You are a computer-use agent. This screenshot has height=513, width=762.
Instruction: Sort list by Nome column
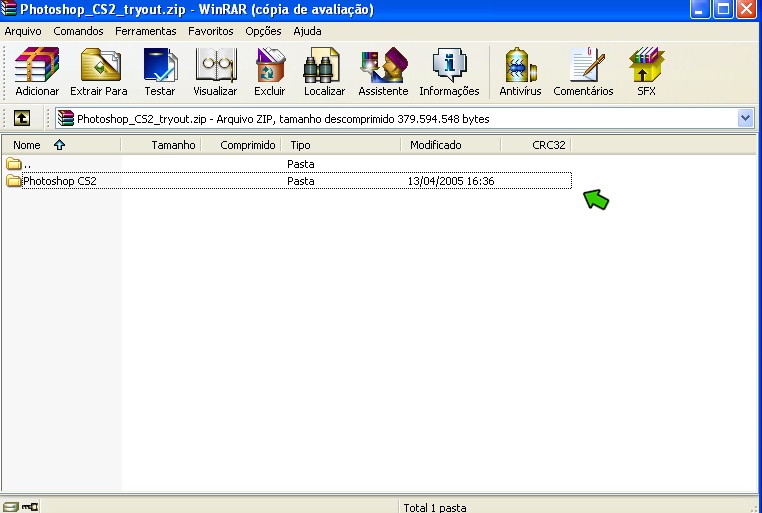[x=27, y=145]
